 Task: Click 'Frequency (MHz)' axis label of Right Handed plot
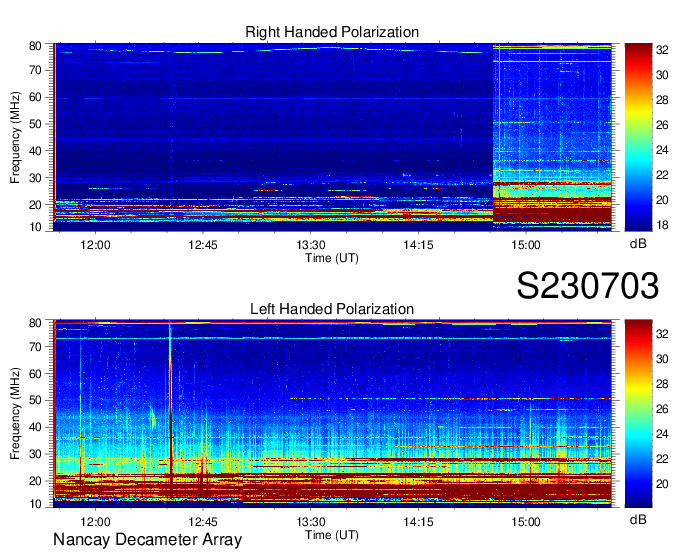pos(15,137)
